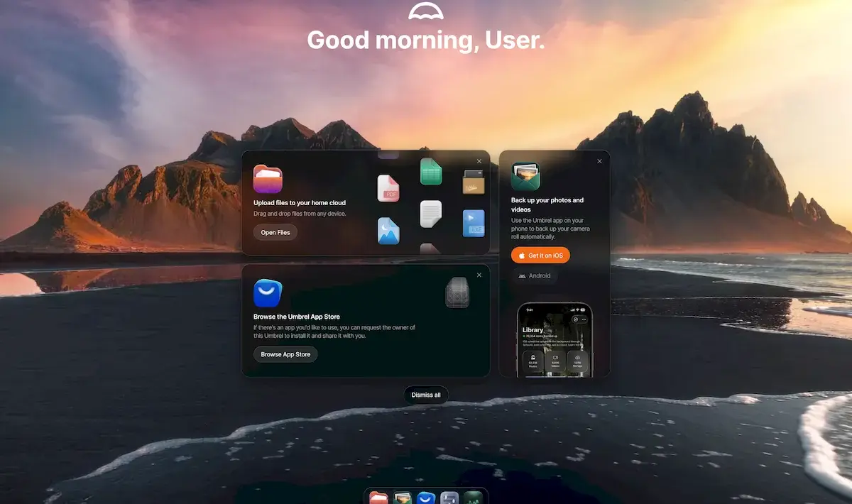852x504 pixels.
Task: Click the "Upload files to your home cloud" heading
Action: coord(300,203)
